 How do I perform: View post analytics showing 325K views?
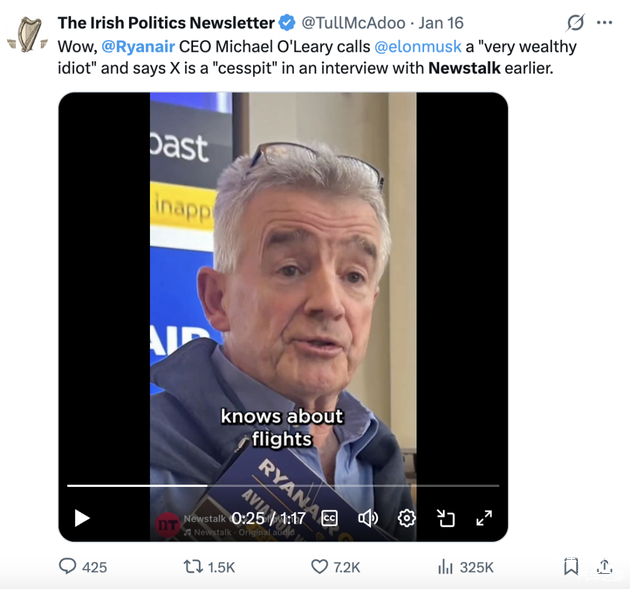[446, 566]
